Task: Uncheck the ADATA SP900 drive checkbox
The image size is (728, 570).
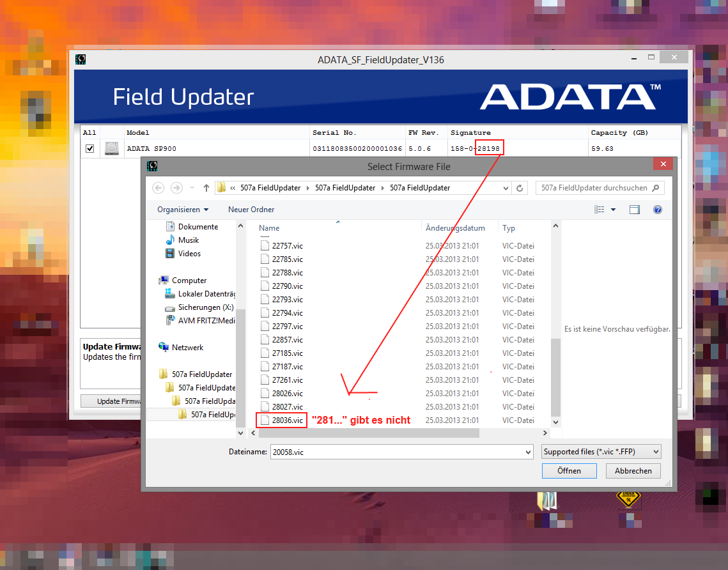Action: point(90,148)
